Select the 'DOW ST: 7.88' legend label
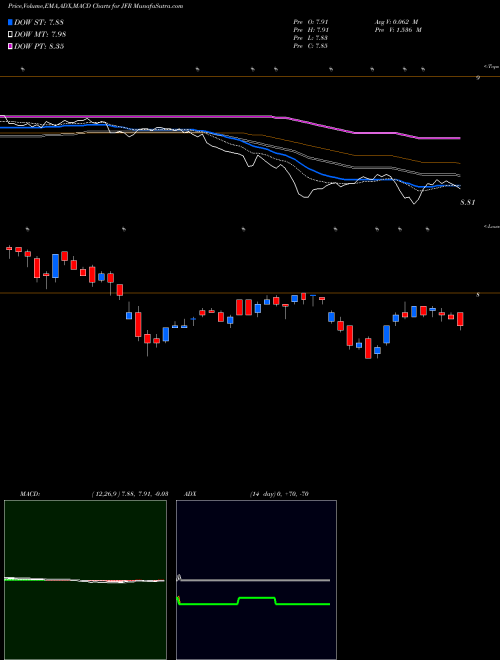Image resolution: width=500 pixels, height=660 pixels. (x=39, y=22)
